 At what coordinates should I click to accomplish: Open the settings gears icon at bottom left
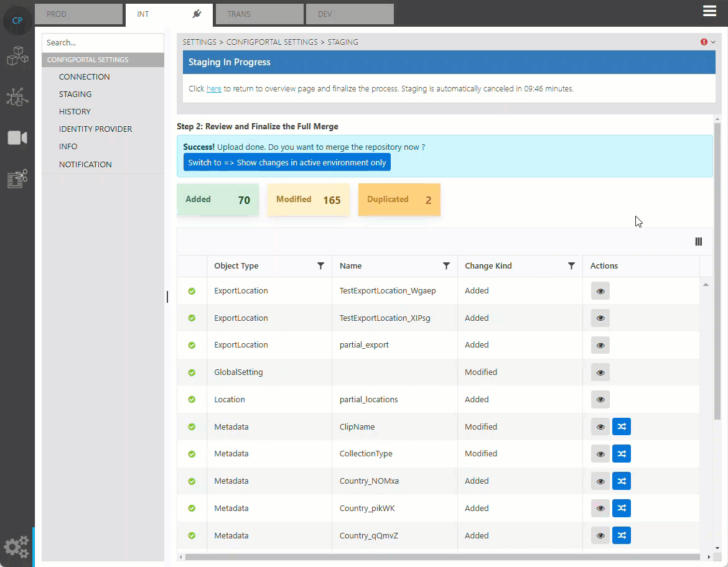click(16, 546)
